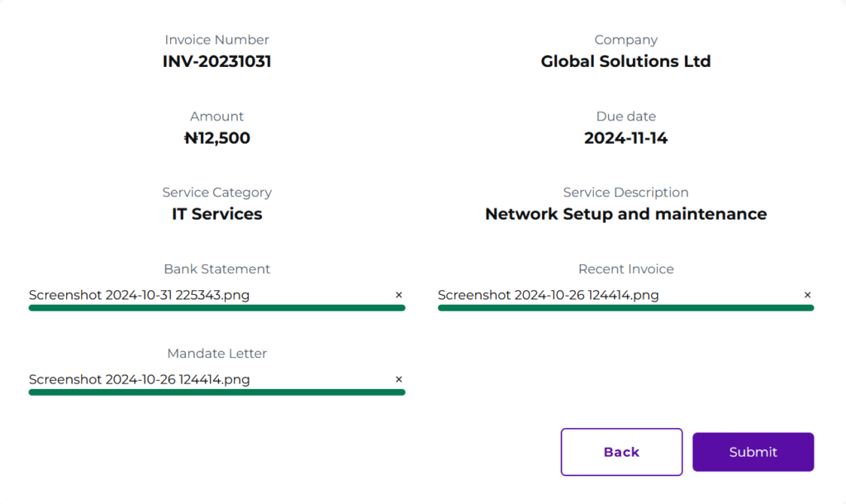The height and width of the screenshot is (504, 846).
Task: Remove the Recent Invoice uploaded file
Action: tap(807, 295)
